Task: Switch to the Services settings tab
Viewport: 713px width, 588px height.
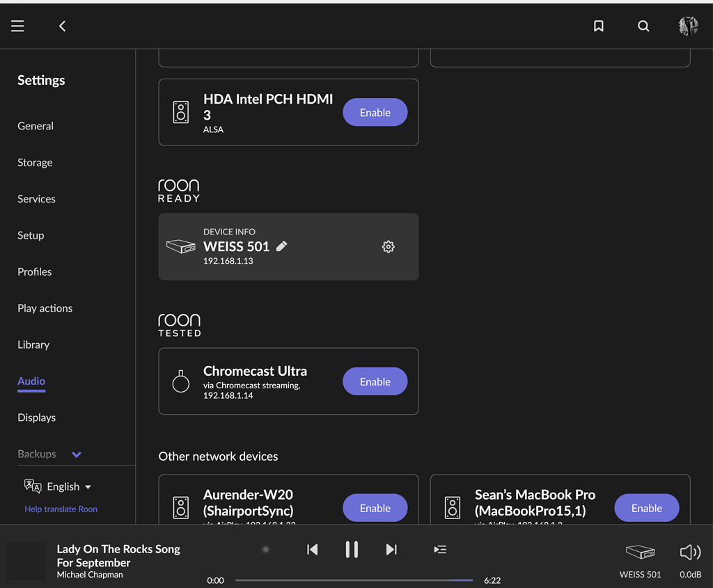Action: coord(36,198)
